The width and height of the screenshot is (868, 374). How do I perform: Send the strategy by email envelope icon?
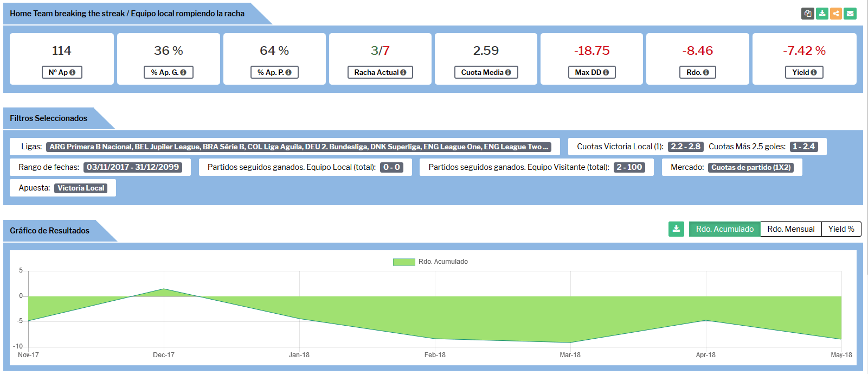point(850,14)
